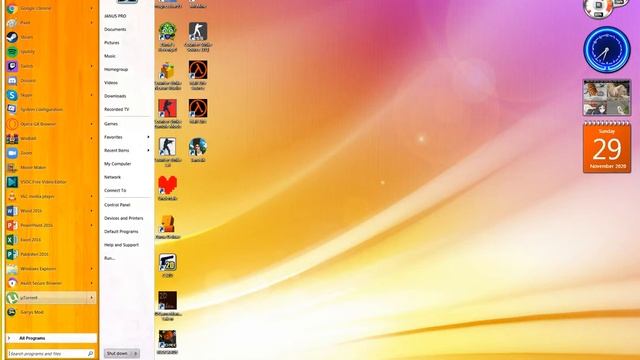Click the Shut down button
640x360 pixels.
[x=118, y=353]
